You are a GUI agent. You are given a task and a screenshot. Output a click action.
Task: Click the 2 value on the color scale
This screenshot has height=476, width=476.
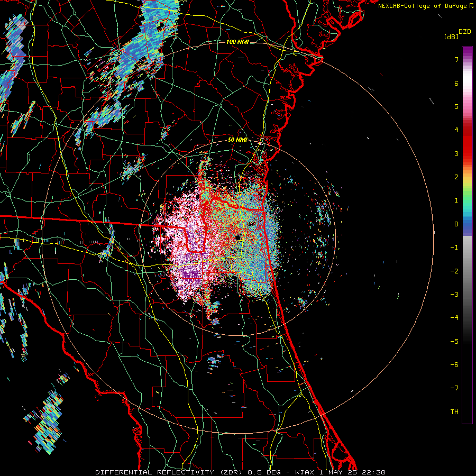click(456, 177)
